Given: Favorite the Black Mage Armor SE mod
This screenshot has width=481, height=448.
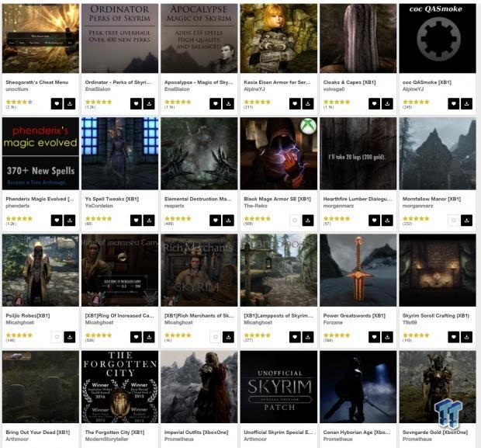Looking at the screenshot, I should [295, 221].
